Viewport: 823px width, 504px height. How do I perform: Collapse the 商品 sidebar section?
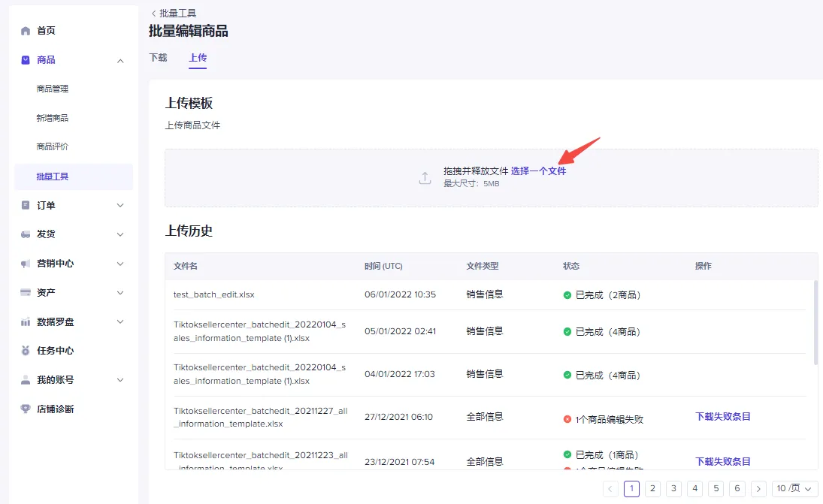[x=120, y=59]
